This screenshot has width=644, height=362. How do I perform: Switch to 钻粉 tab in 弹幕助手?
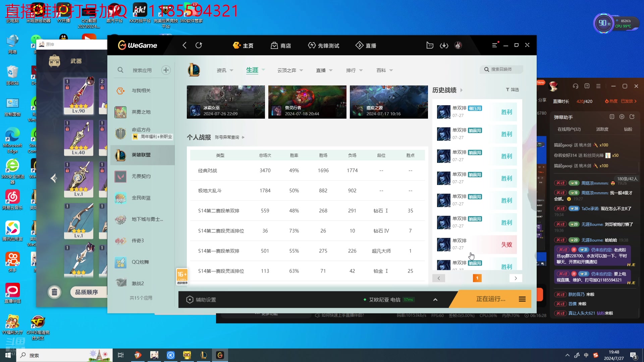point(628,129)
